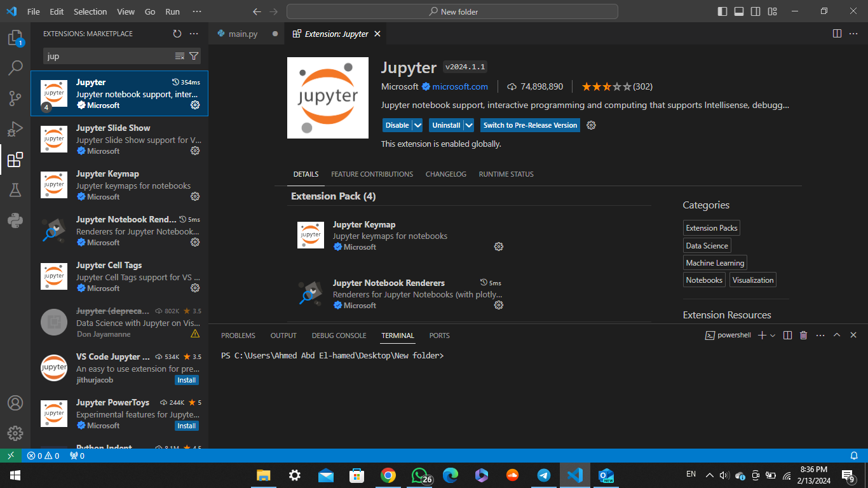The image size is (868, 488).
Task: Open terminal panel more actions
Action: coord(820,335)
